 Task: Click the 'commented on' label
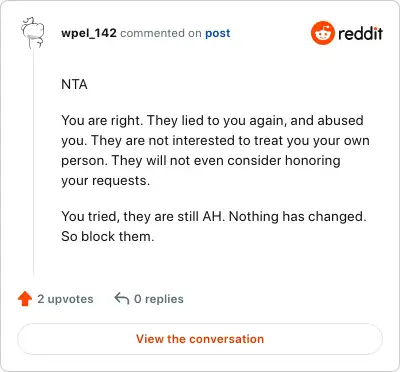click(161, 33)
